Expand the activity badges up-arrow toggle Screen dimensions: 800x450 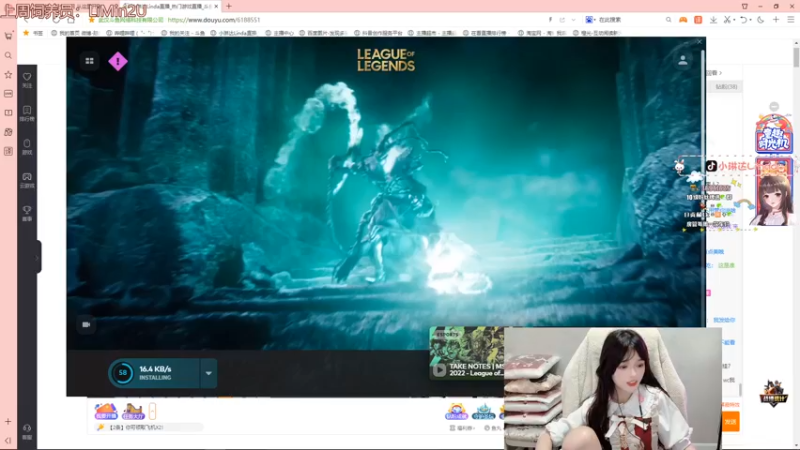(x=152, y=411)
